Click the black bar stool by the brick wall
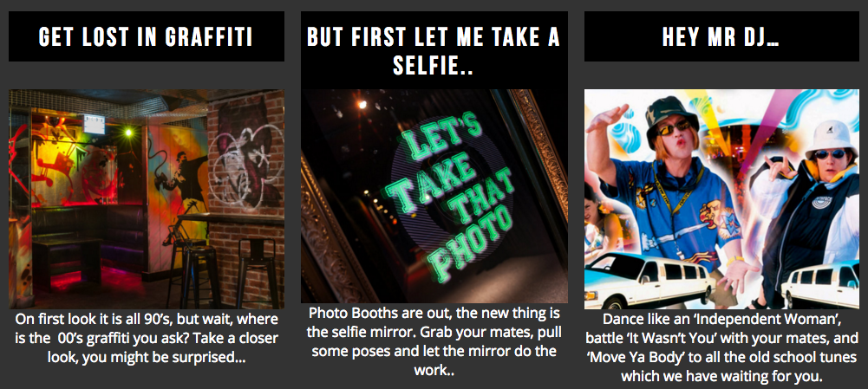Viewport: 868px width, 389px height. (258, 274)
